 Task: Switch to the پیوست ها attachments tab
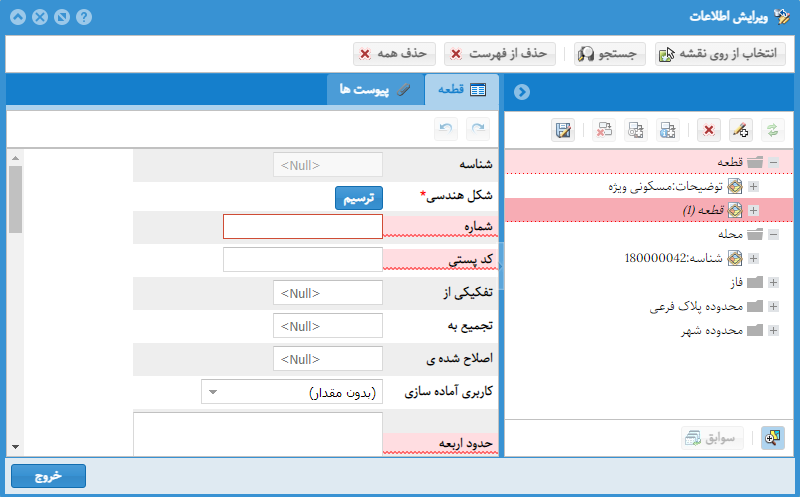click(376, 89)
